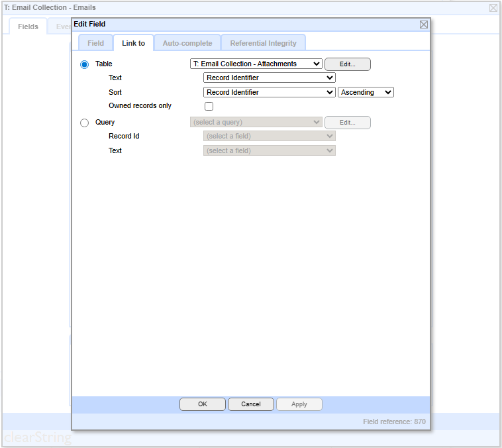The width and height of the screenshot is (502, 448).
Task: Close the Email Collection - Emails window
Action: click(493, 8)
